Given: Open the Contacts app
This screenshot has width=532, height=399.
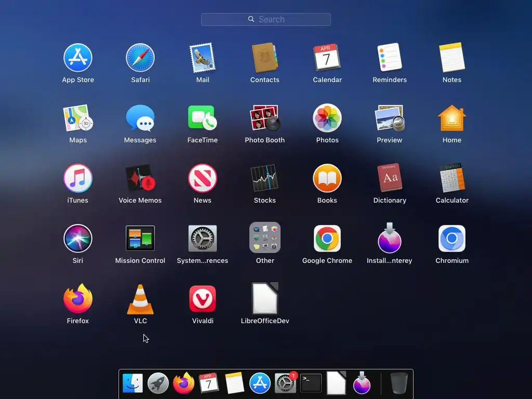Looking at the screenshot, I should tap(264, 58).
